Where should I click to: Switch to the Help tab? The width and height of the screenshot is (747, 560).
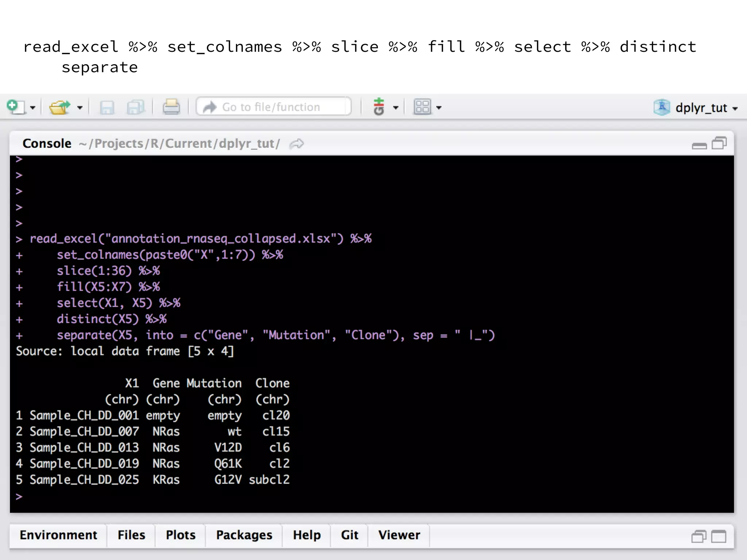click(x=307, y=535)
